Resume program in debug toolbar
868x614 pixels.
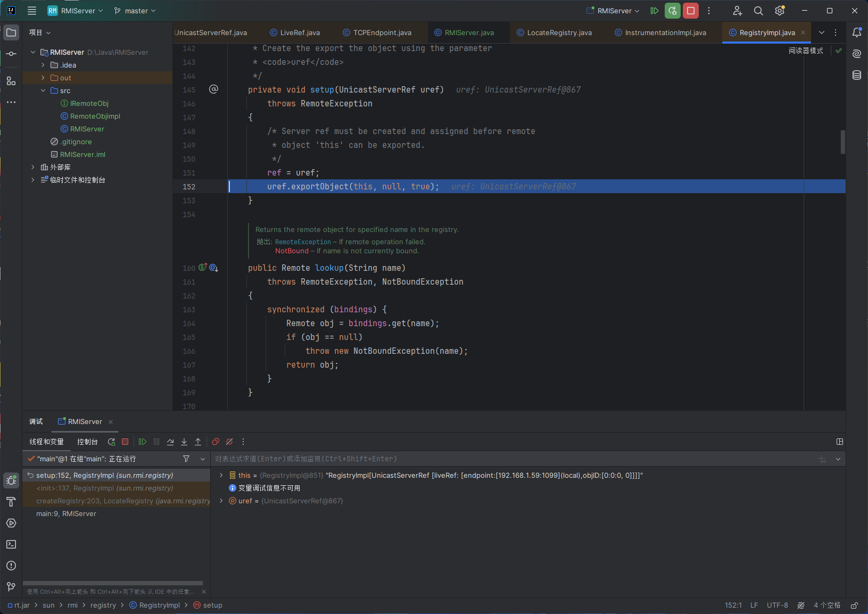[143, 442]
